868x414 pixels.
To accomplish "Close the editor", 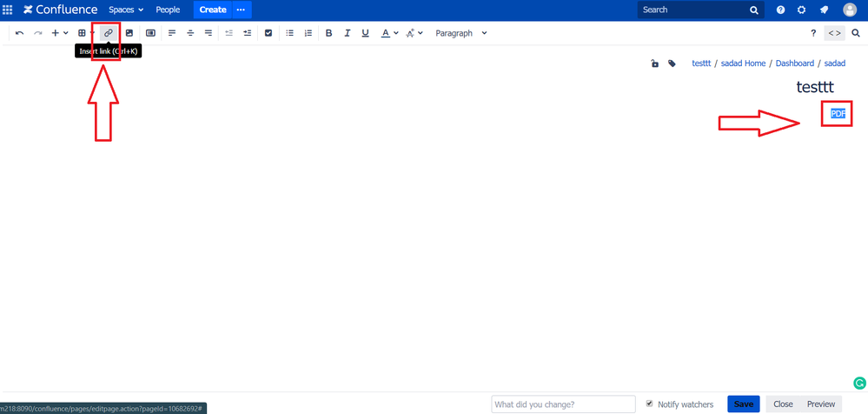I will click(x=784, y=404).
